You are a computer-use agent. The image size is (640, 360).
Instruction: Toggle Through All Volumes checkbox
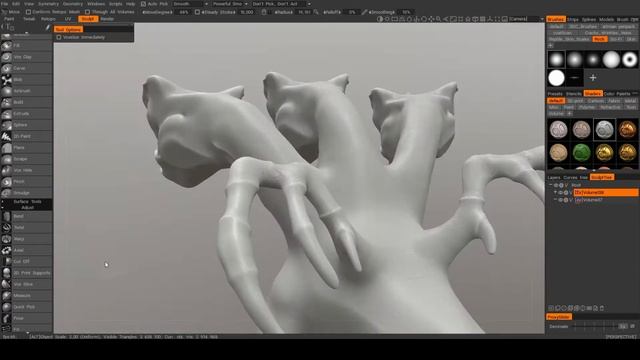pyautogui.click(x=87, y=12)
